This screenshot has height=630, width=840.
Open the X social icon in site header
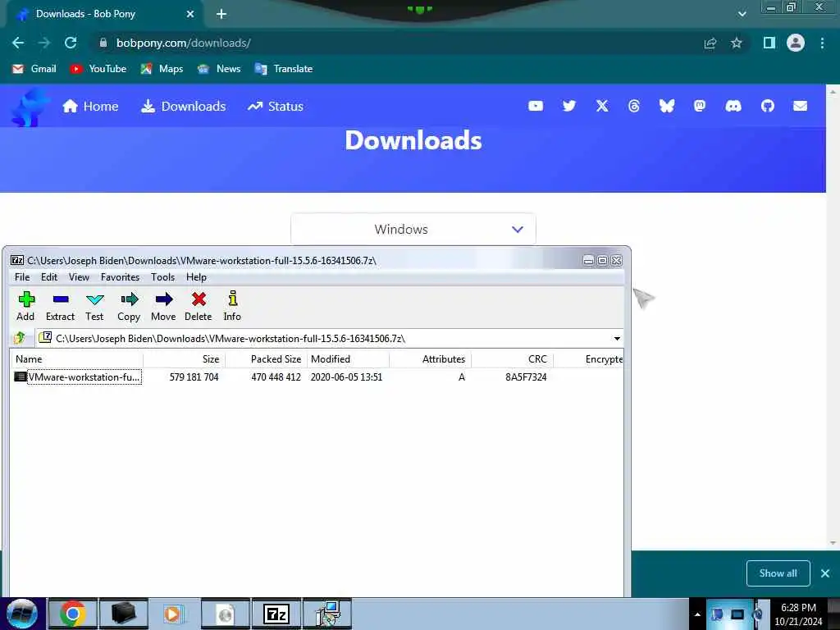click(602, 106)
